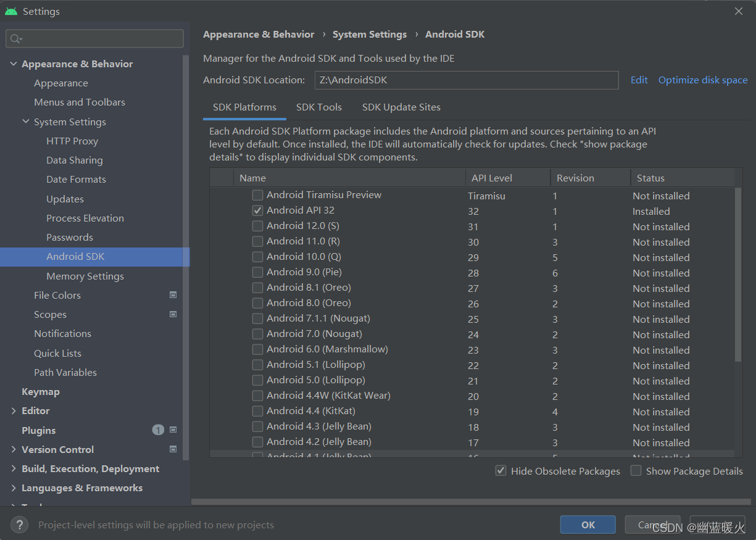
Task: Open Data Sharing settings
Action: click(x=75, y=160)
